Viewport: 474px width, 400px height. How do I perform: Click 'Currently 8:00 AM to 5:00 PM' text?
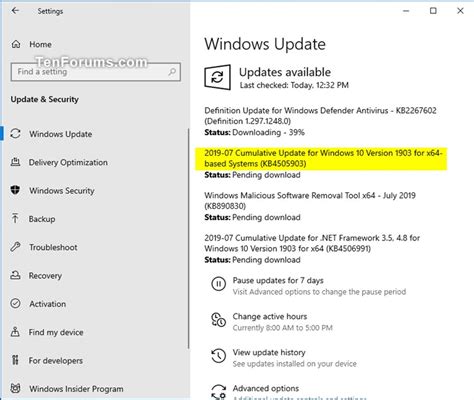coord(283,328)
